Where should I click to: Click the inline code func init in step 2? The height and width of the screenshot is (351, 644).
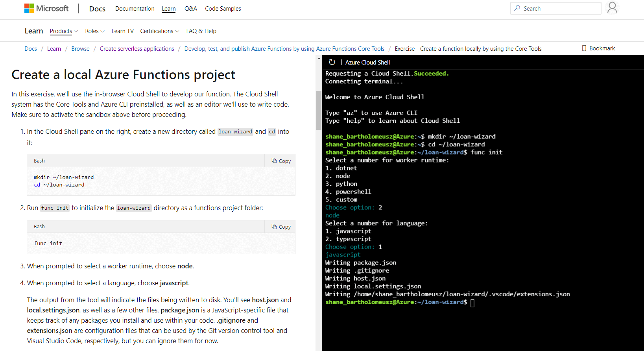pyautogui.click(x=55, y=208)
